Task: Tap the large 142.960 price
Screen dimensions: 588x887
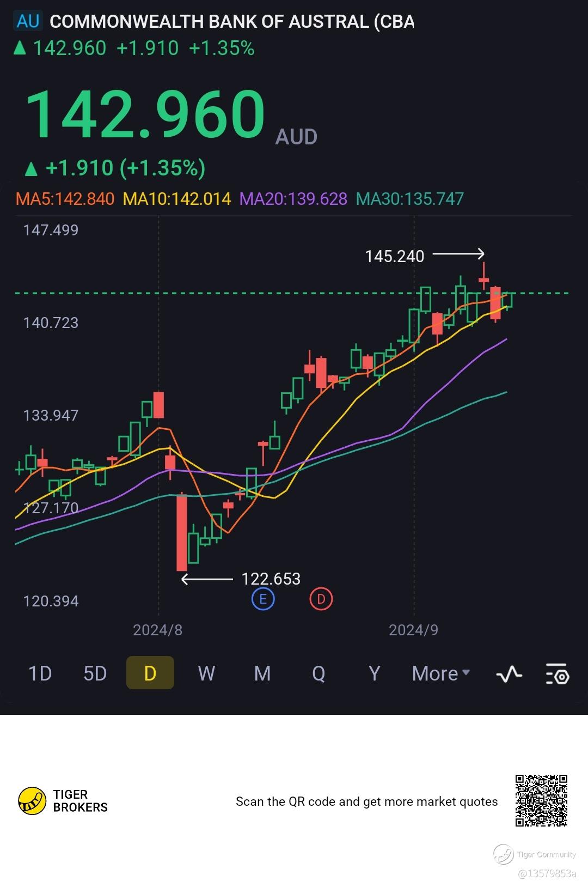Action: (145, 115)
